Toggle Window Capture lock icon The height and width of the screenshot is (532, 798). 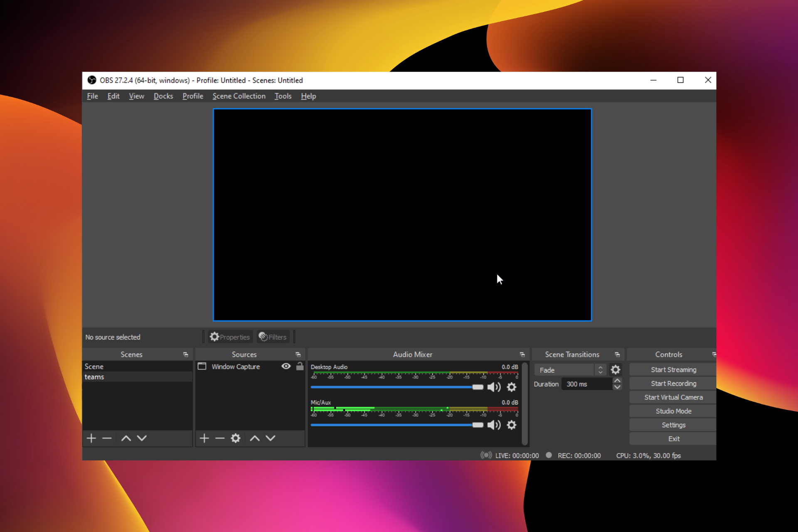[x=300, y=366]
